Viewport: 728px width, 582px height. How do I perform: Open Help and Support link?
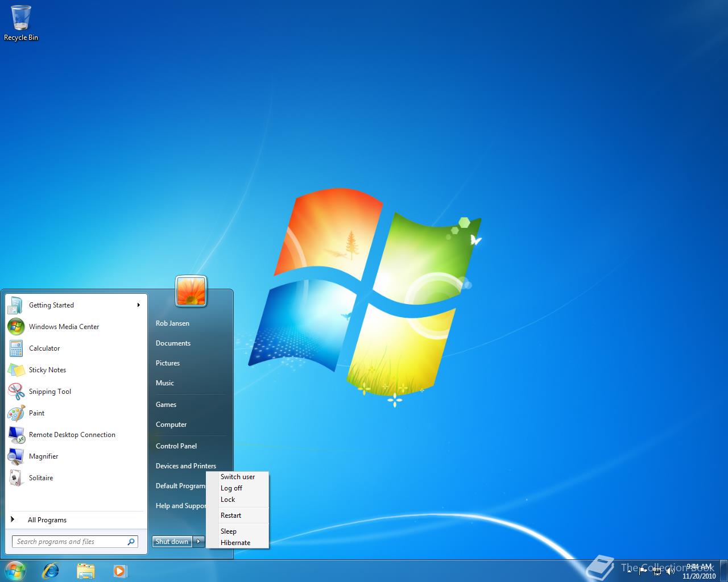pyautogui.click(x=180, y=506)
